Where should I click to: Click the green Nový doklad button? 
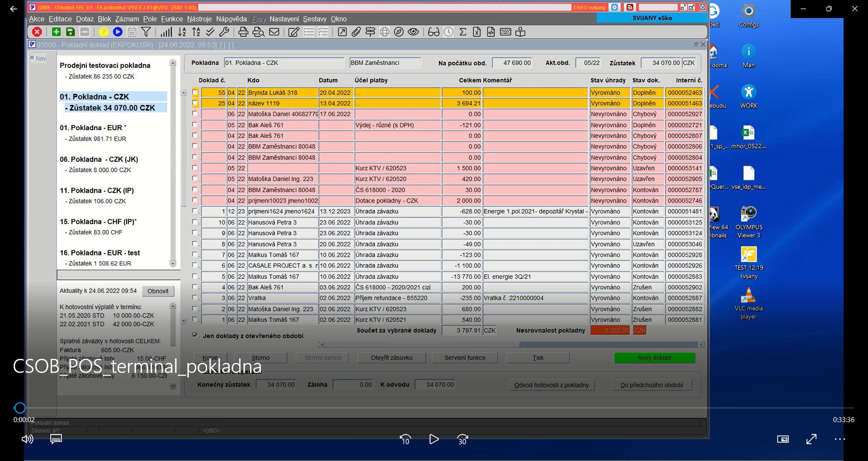click(654, 358)
